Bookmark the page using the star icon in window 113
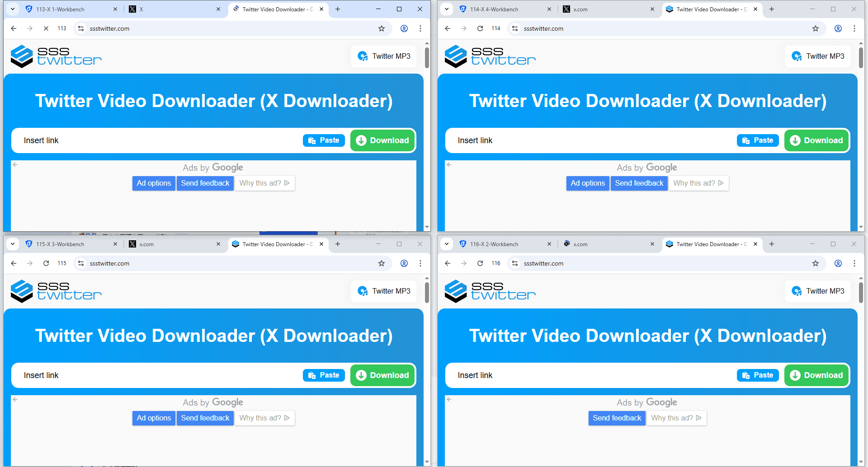This screenshot has width=868, height=467. (x=382, y=28)
